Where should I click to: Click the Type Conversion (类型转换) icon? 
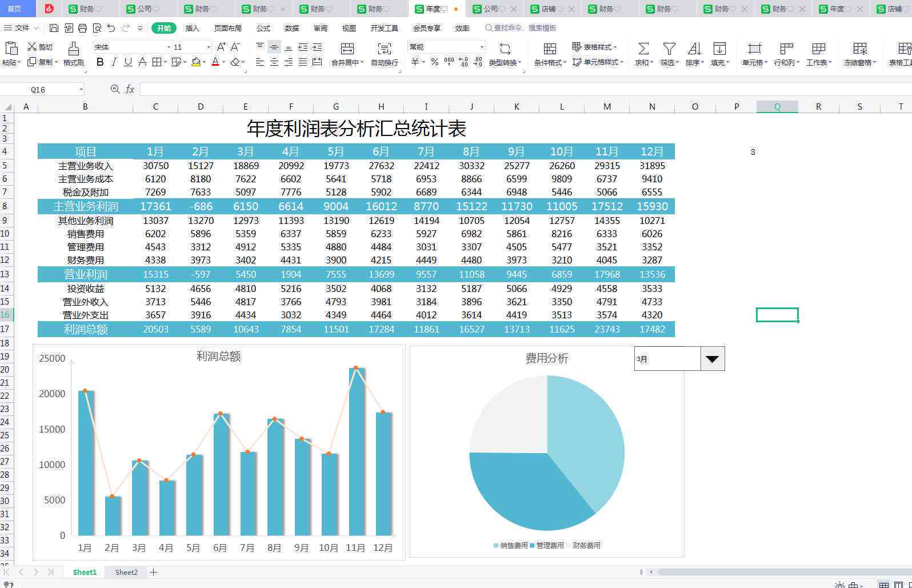tap(505, 49)
